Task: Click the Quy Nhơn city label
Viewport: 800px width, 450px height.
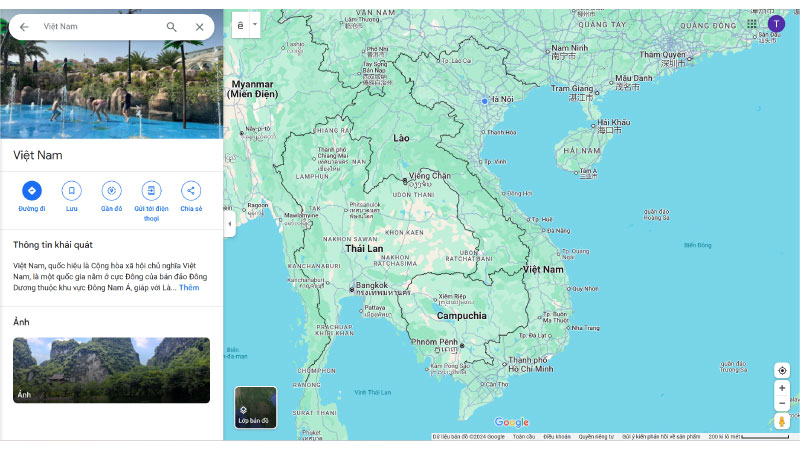Action: 585,289
